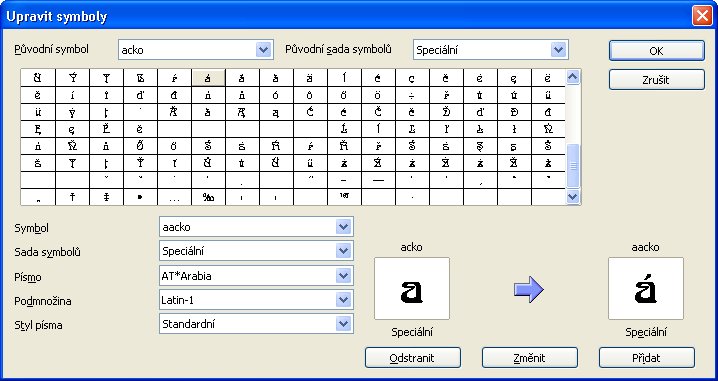Select the short en dash – cell

point(344,180)
